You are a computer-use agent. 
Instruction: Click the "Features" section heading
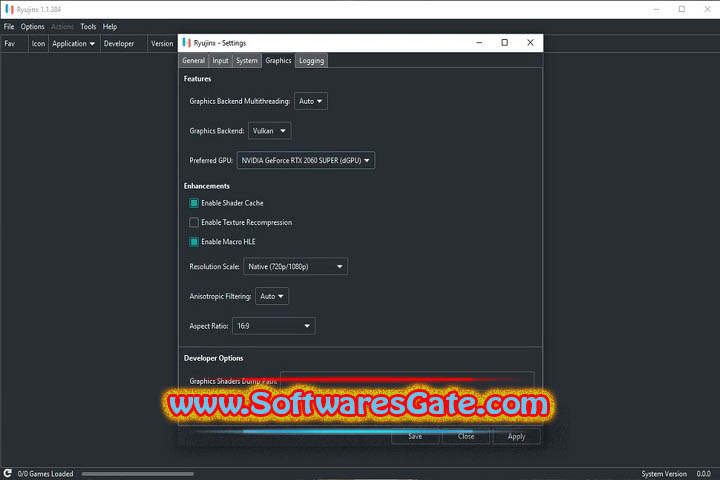pos(197,79)
